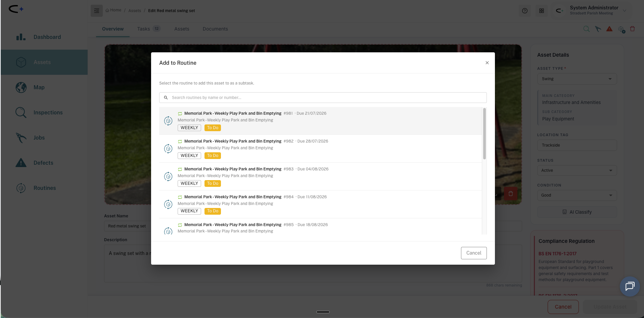Go to Home breadcrumb

click(113, 10)
